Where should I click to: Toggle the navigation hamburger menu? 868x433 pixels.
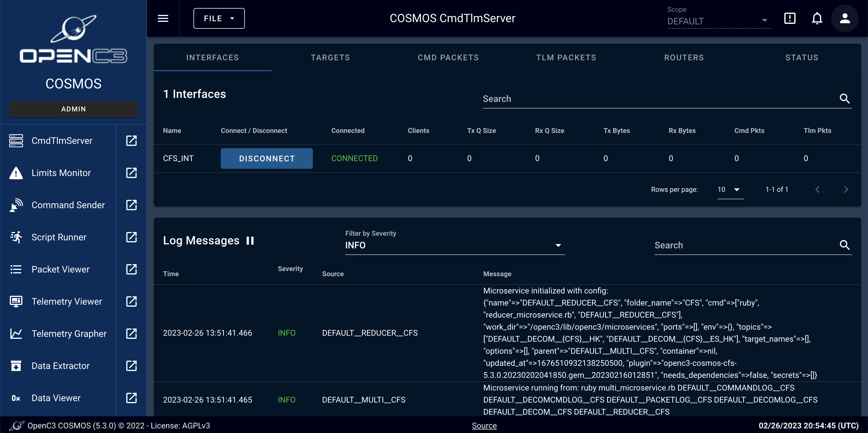163,18
